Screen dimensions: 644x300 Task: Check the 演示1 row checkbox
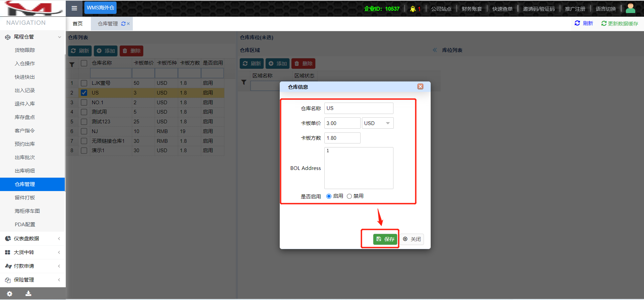pyautogui.click(x=84, y=151)
